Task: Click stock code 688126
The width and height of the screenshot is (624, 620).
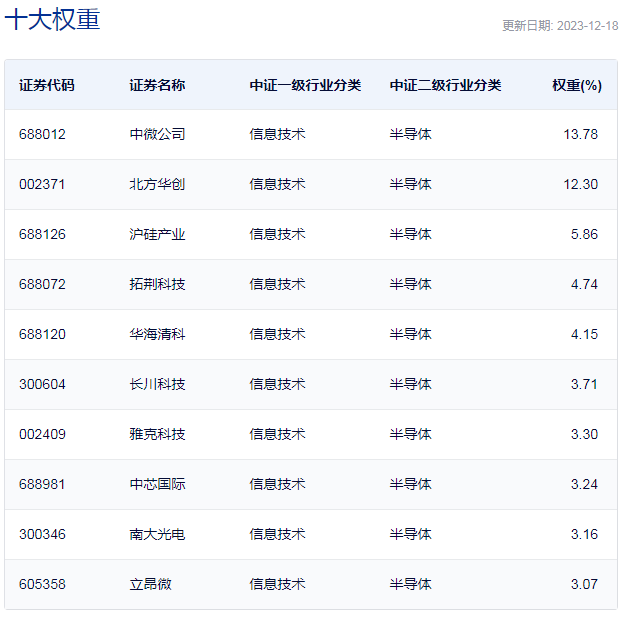Action: point(42,234)
